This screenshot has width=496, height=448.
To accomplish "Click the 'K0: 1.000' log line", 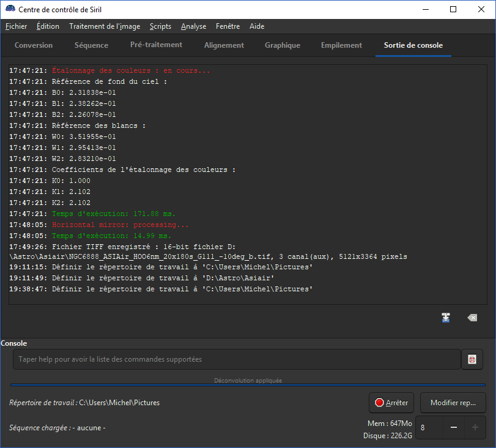I will pyautogui.click(x=50, y=181).
